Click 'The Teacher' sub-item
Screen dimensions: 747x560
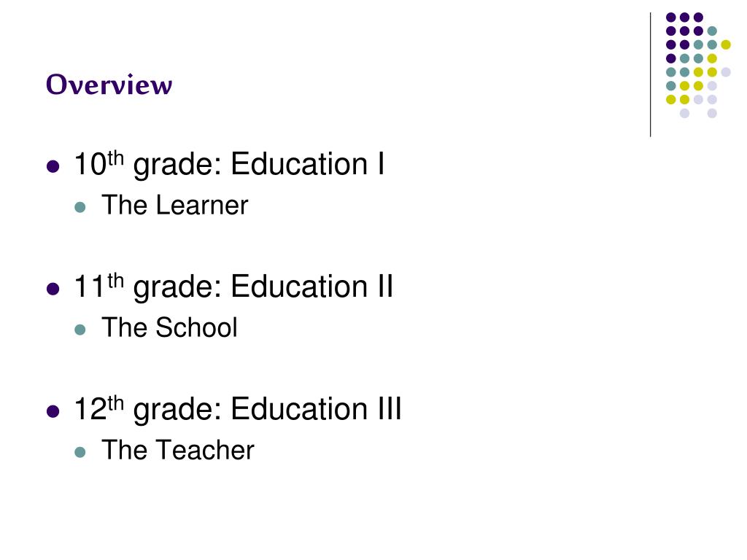pyautogui.click(x=178, y=450)
